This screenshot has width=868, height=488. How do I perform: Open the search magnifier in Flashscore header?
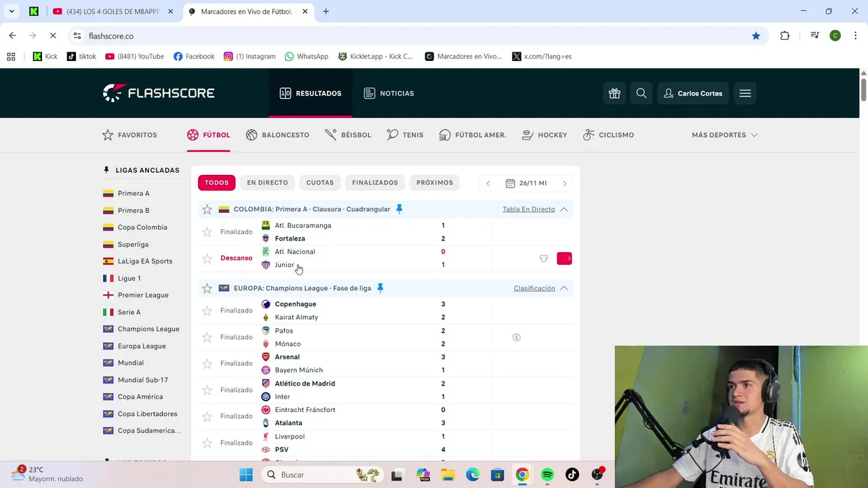coord(642,94)
